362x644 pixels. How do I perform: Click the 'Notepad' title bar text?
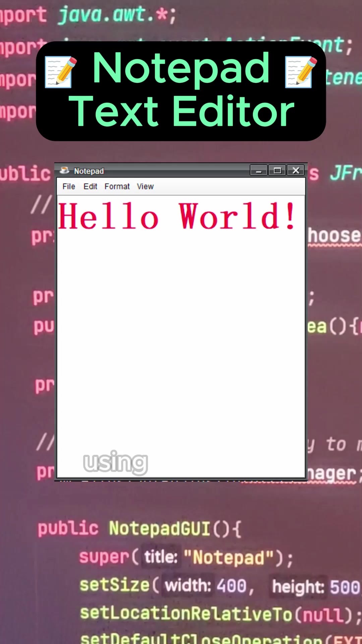tap(89, 171)
